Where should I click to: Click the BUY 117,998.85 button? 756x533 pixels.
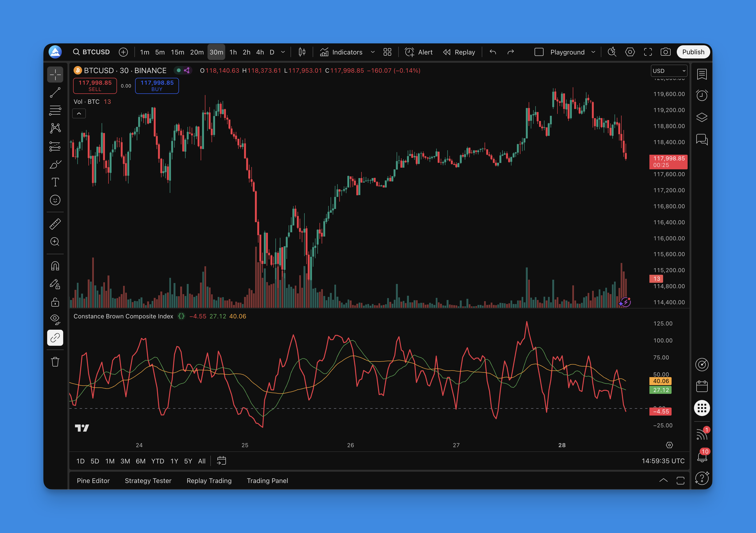(x=157, y=86)
